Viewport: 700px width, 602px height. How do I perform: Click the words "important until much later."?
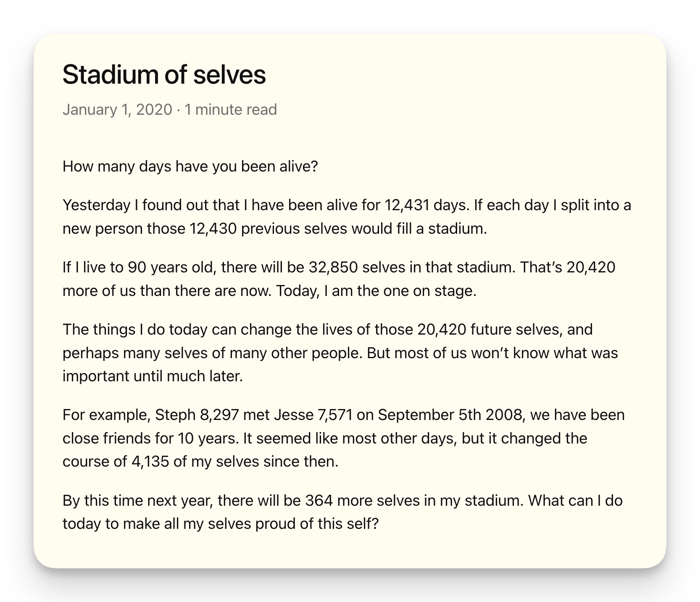click(x=153, y=376)
